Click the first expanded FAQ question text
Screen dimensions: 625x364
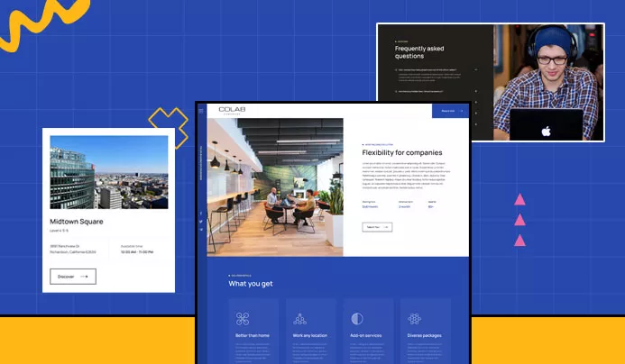click(x=427, y=69)
